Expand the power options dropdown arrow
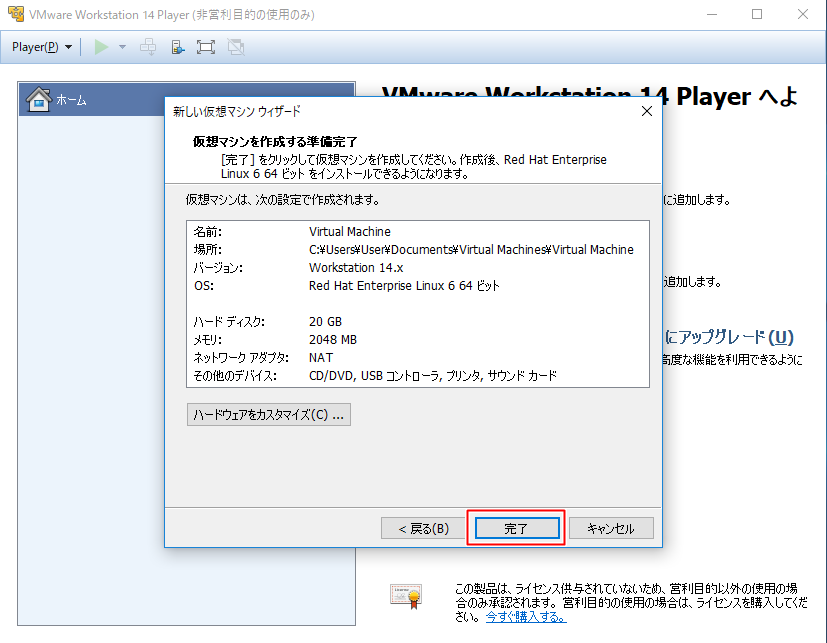 coord(122,47)
